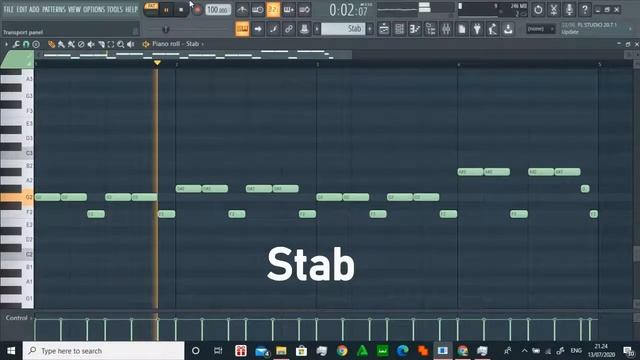
Task: Open the VIEW menu
Action: 74,9
